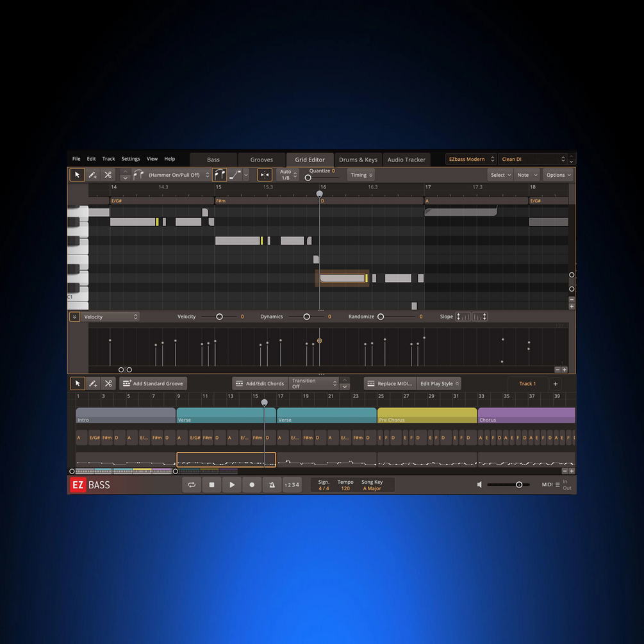Switch to the Grooves tab
The image size is (644, 644).
coord(261,160)
